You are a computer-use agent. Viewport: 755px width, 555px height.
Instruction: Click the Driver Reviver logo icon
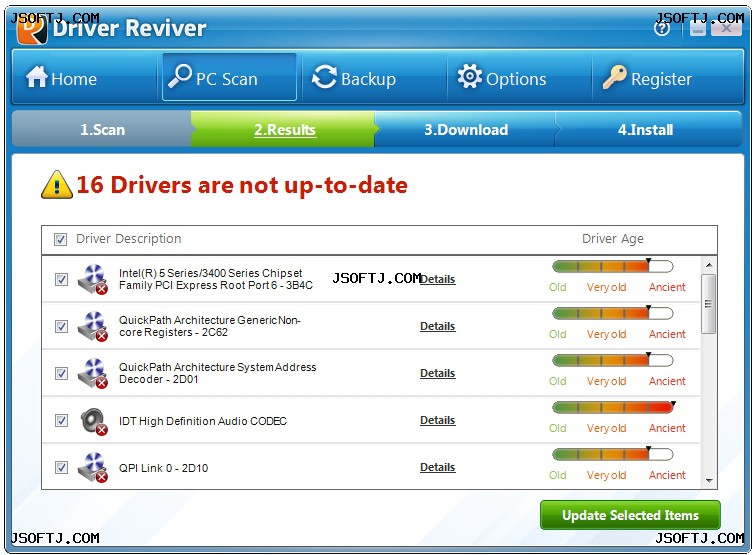coord(32,30)
